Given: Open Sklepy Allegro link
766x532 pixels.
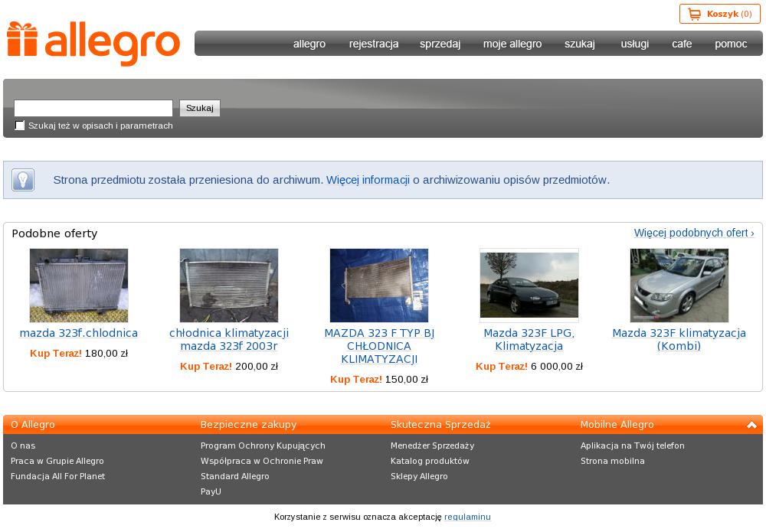Looking at the screenshot, I should (x=419, y=476).
